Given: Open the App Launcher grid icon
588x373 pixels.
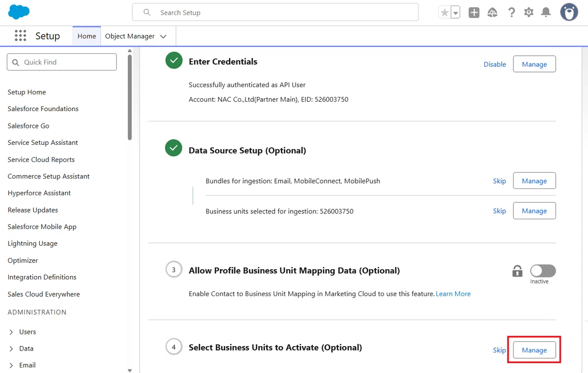Looking at the screenshot, I should [20, 36].
